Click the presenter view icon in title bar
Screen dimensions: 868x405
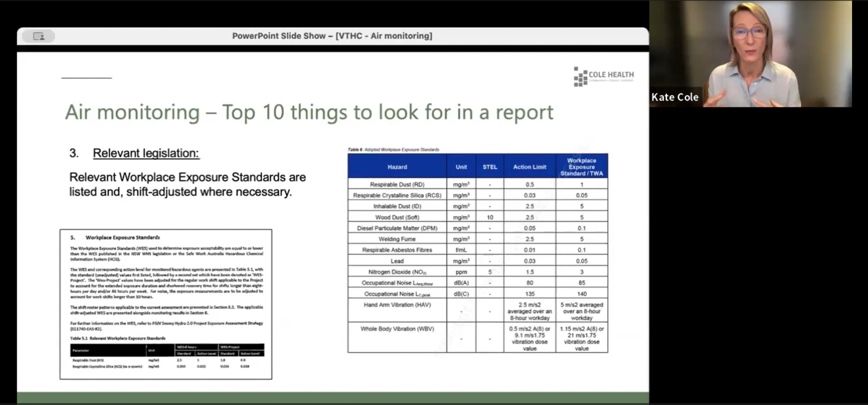tap(39, 36)
